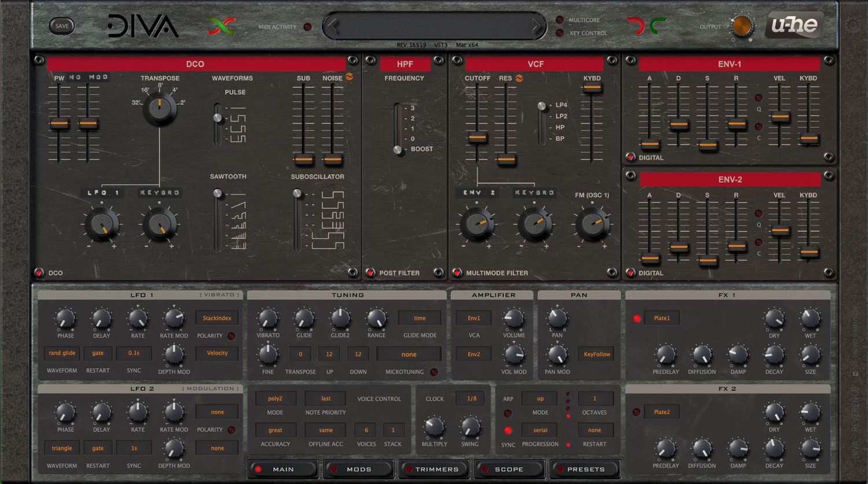Viewport: 868px width, 484px height.
Task: Toggle LFO 2 POLARITY LED
Action: (231, 430)
